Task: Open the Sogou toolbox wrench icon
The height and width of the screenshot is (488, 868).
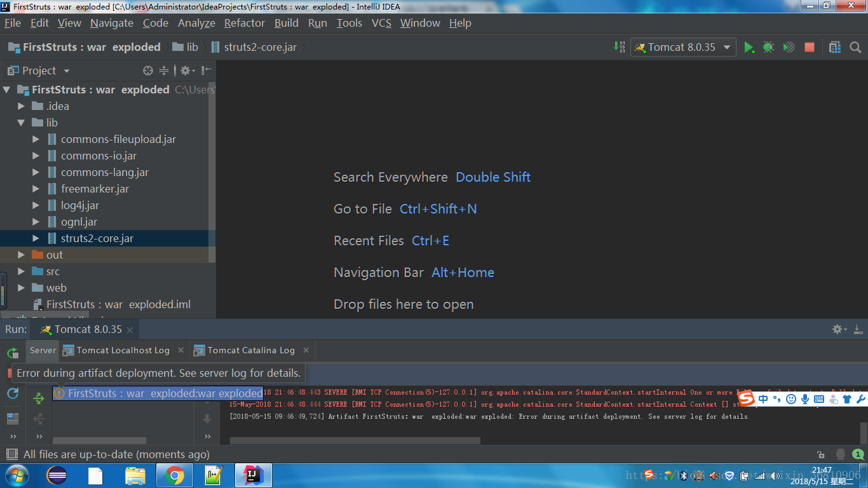Action: pyautogui.click(x=861, y=399)
